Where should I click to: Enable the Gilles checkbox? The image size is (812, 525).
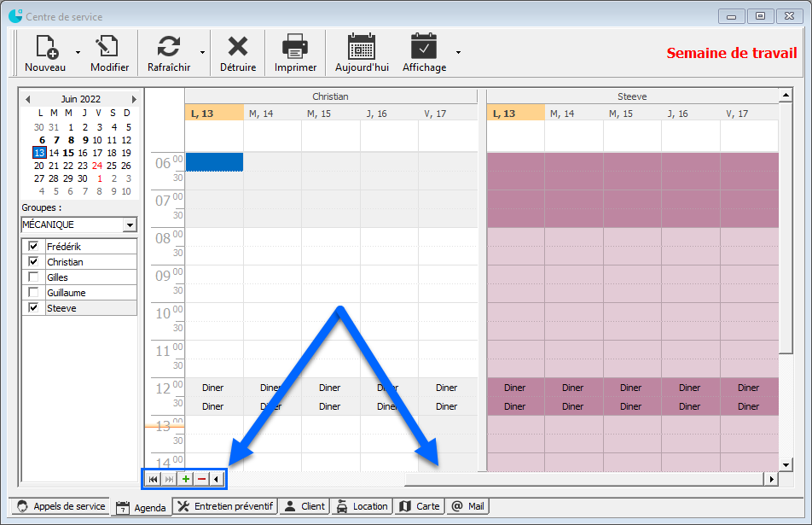point(33,277)
